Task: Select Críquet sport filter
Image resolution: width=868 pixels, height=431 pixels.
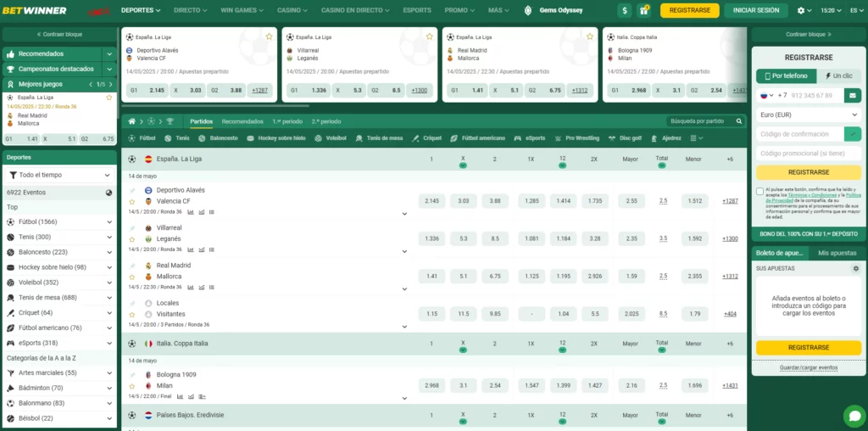Action: [427, 138]
